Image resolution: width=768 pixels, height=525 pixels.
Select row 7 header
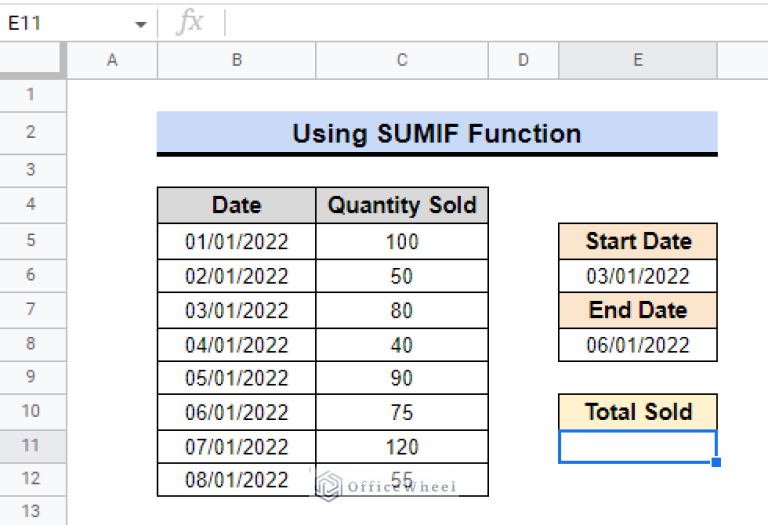(x=32, y=310)
